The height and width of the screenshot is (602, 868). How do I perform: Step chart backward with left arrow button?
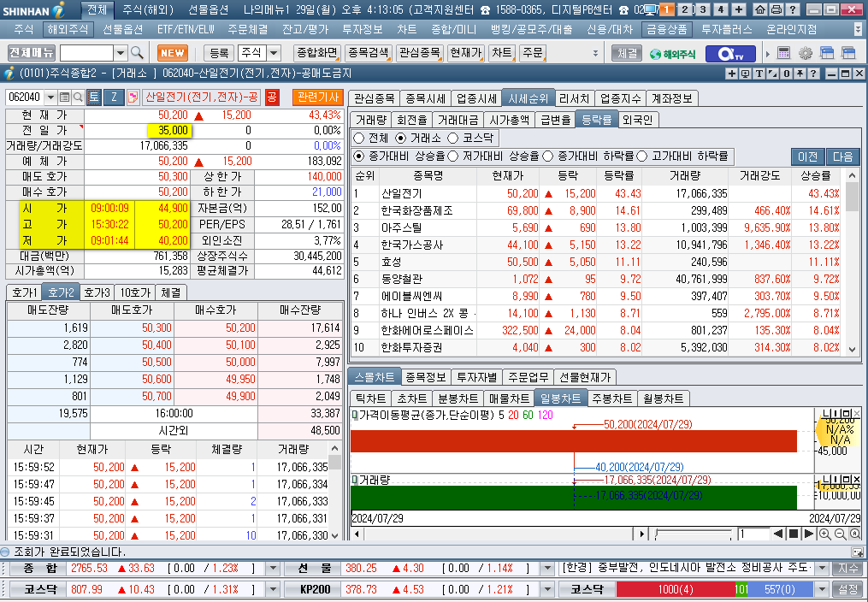(x=778, y=534)
